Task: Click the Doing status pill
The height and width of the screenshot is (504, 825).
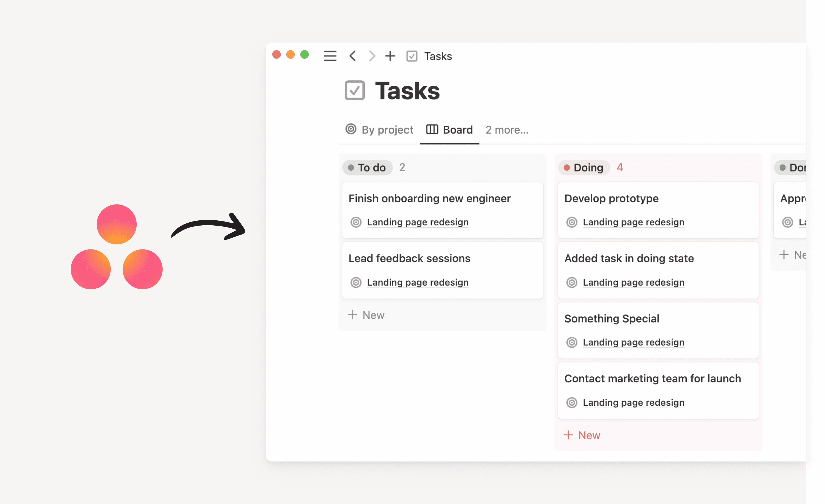Action: 584,167
